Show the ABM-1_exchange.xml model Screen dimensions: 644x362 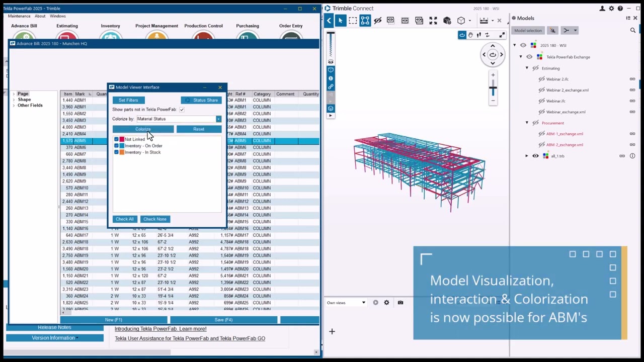541,134
